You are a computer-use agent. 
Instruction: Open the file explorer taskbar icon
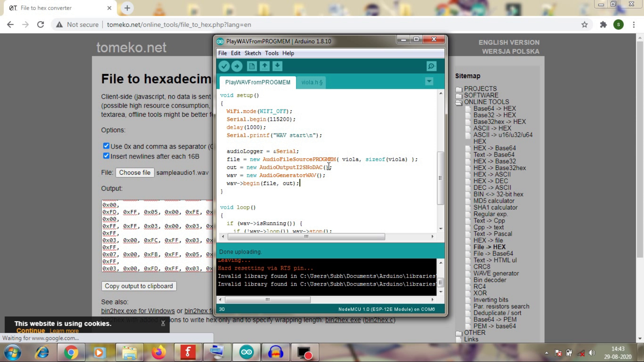tap(129, 353)
